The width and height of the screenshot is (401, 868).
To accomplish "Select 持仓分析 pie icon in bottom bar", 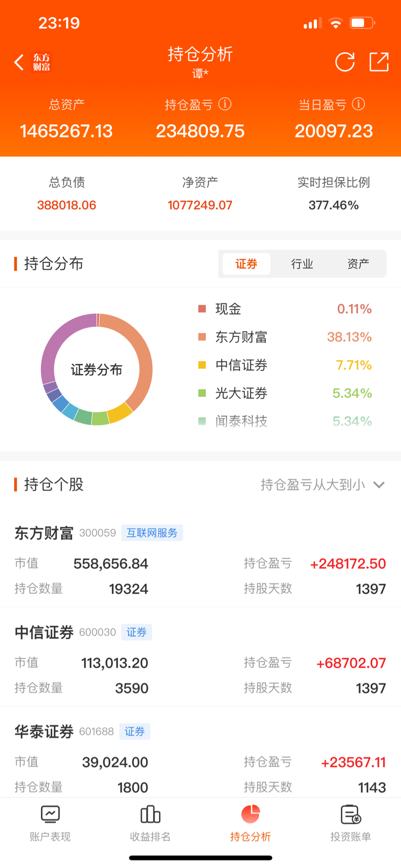I will coord(251,814).
